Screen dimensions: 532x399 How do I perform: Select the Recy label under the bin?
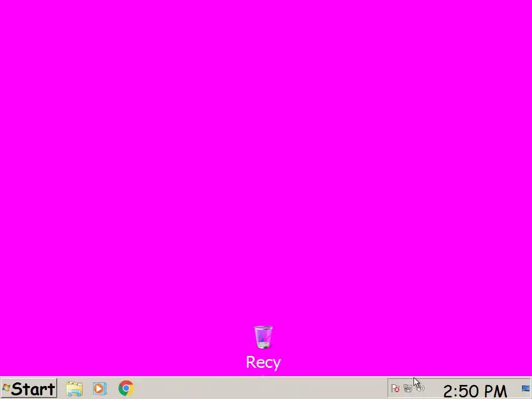[x=263, y=362]
